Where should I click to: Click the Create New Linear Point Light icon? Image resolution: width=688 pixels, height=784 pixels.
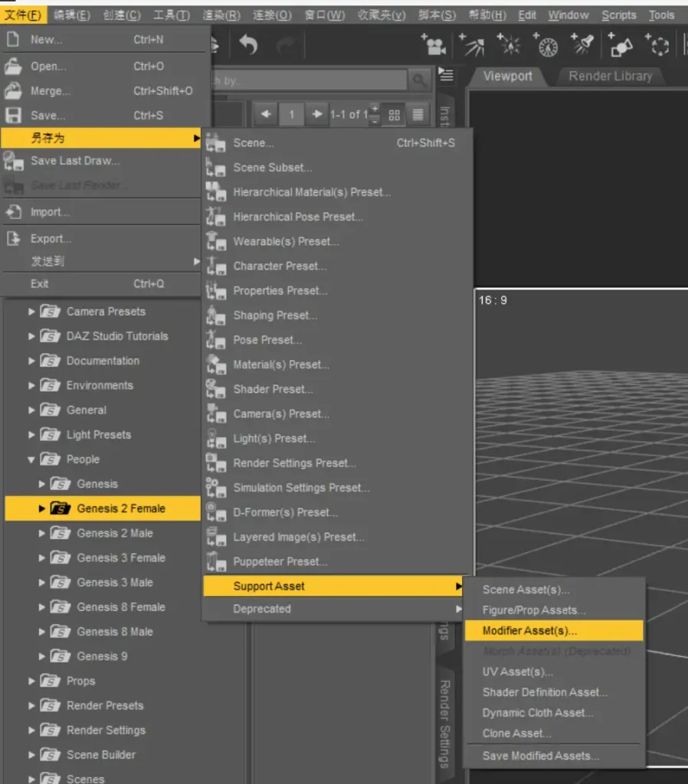pyautogui.click(x=546, y=45)
